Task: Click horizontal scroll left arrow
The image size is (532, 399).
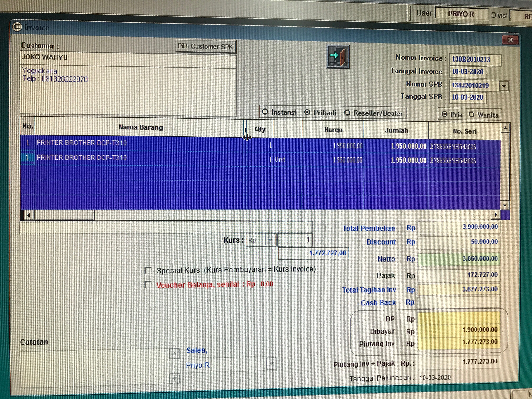Action: [x=28, y=215]
